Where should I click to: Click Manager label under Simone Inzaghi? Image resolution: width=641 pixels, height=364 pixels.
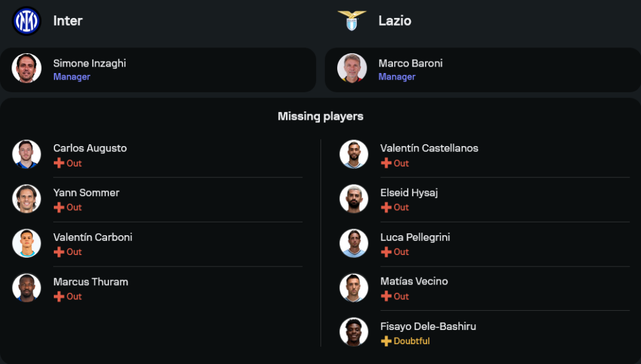point(71,77)
